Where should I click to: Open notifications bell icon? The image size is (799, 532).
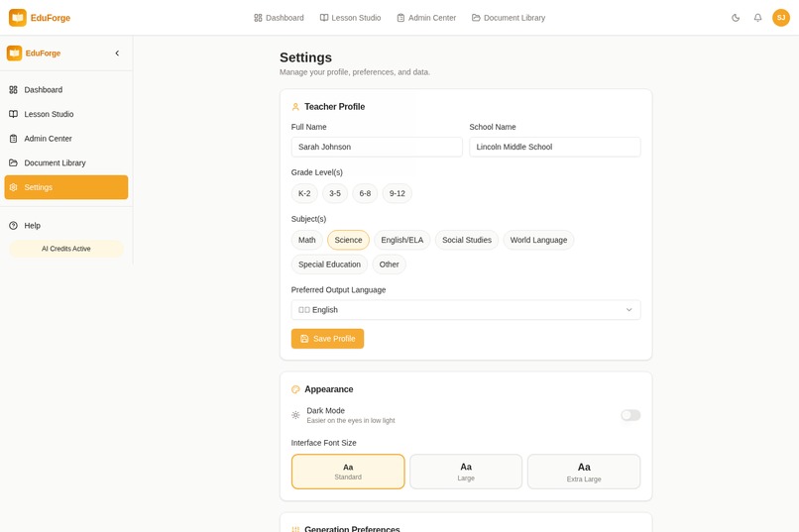pyautogui.click(x=757, y=18)
